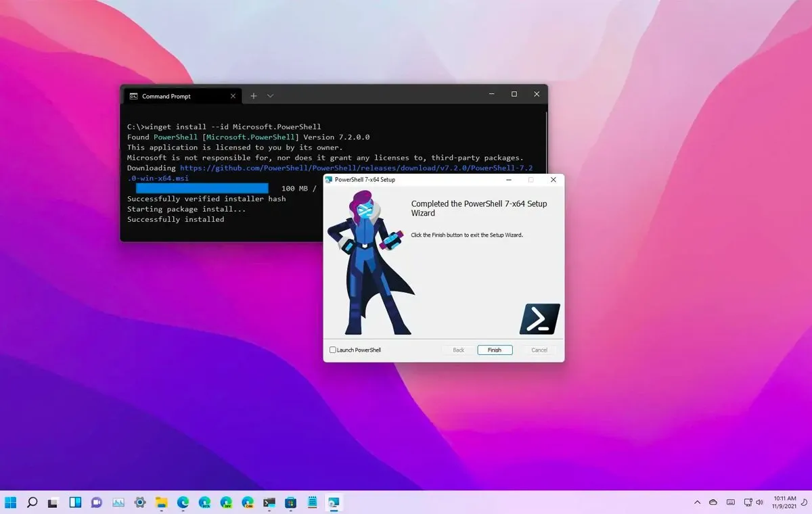Close the Command Prompt tab
Screen dimensions: 812x514
point(233,96)
